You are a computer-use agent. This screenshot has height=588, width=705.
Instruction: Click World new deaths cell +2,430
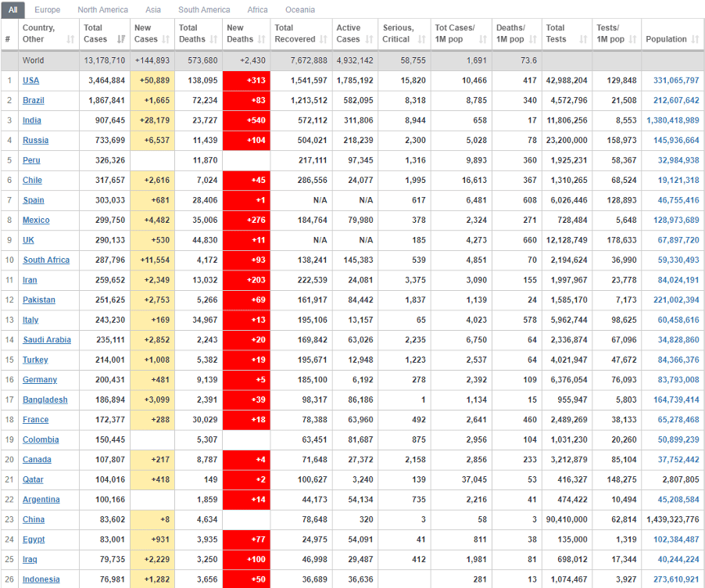coord(246,60)
